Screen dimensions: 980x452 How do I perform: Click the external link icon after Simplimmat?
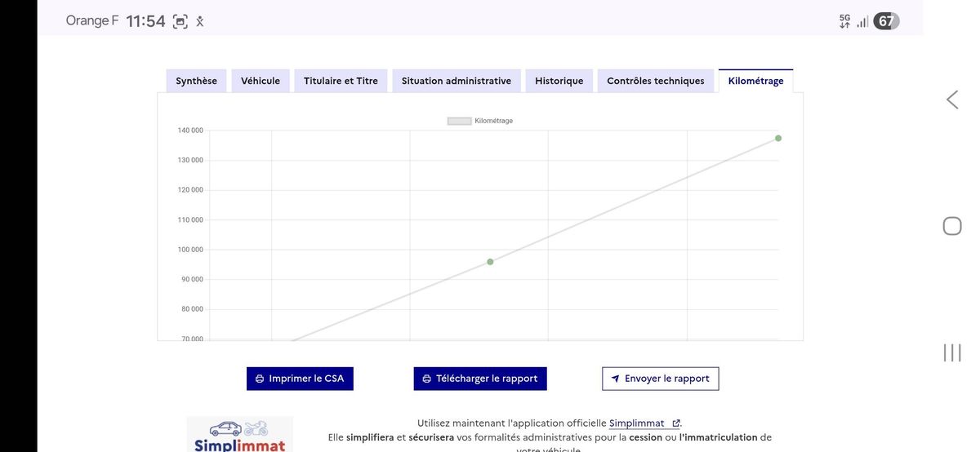tap(675, 423)
